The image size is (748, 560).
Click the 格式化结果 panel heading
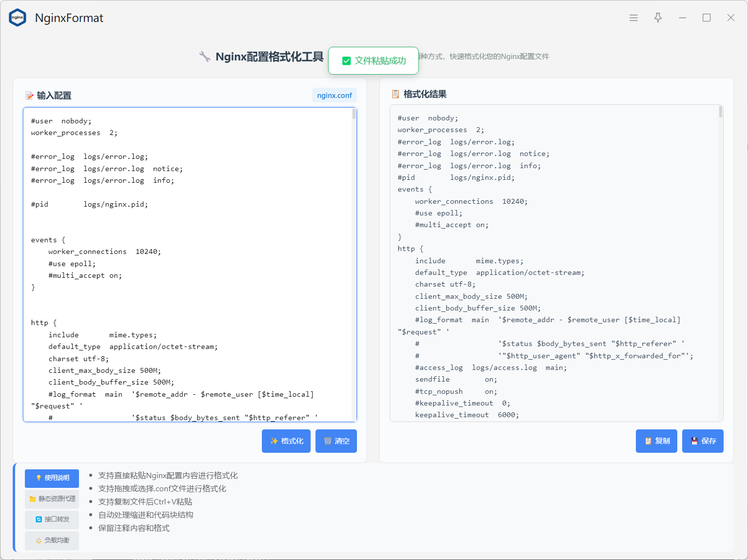tap(425, 94)
